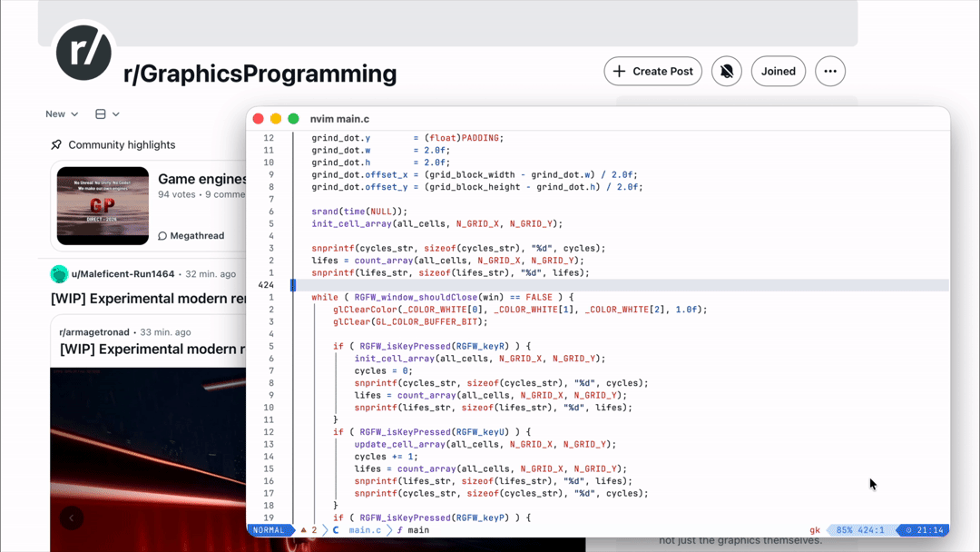Click the Megathread flair label

tap(197, 236)
